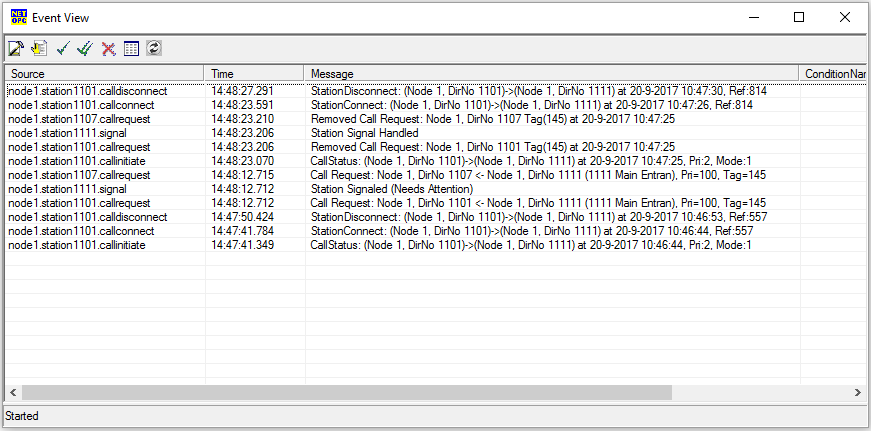Click StationConnect message with Ref:814
The image size is (871, 431).
click(532, 105)
